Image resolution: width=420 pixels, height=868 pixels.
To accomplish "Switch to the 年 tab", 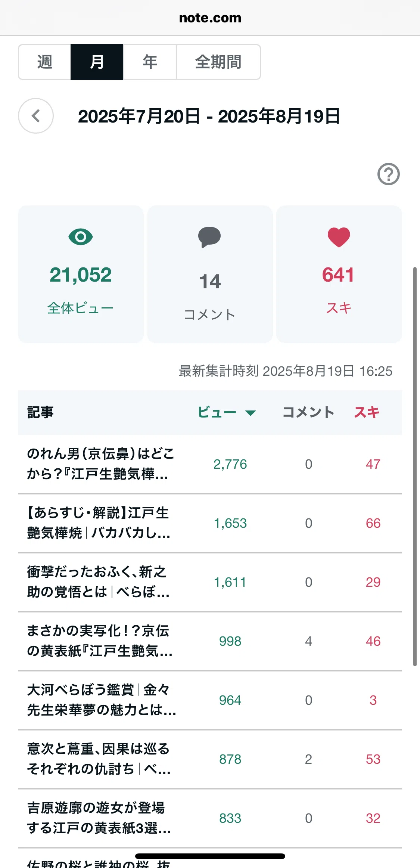I will coord(150,62).
